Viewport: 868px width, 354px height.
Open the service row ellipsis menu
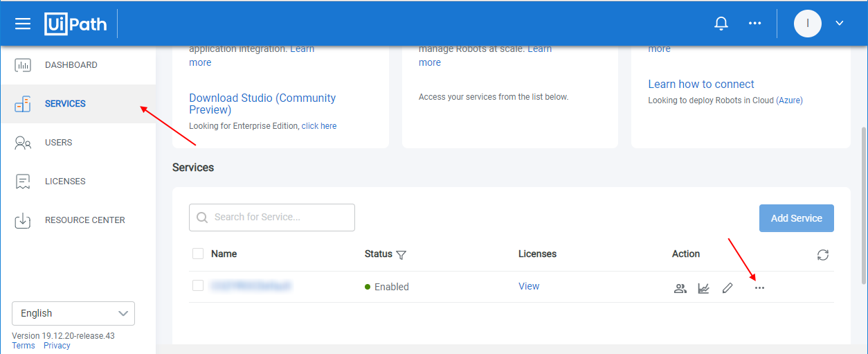[760, 287]
